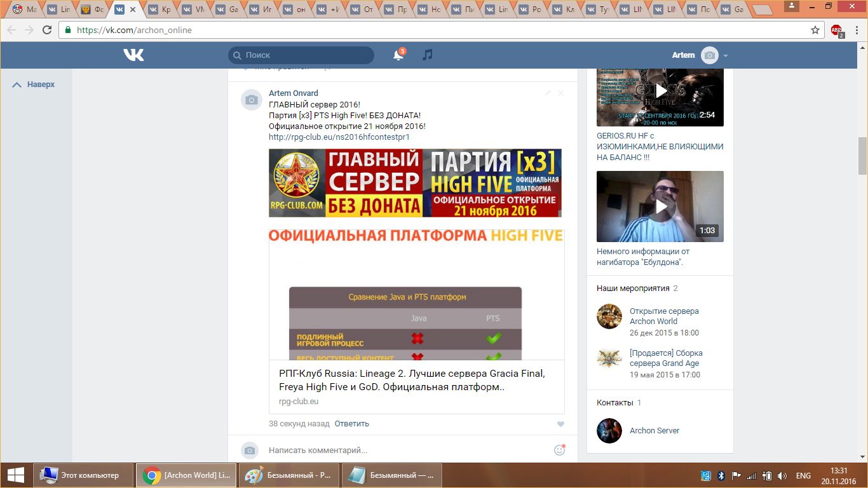Click the VK logo in header

(134, 55)
